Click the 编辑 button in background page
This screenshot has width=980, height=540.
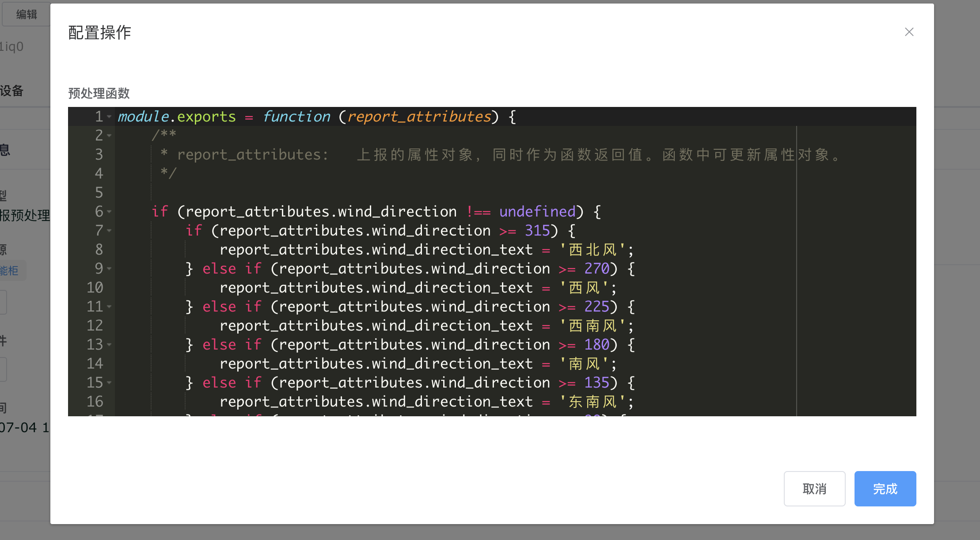click(x=26, y=15)
